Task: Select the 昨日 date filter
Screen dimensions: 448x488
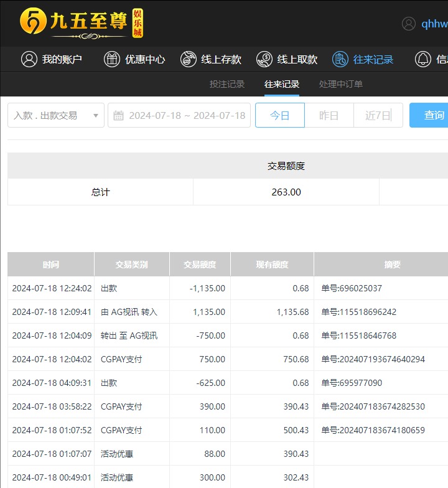Action: (x=329, y=116)
